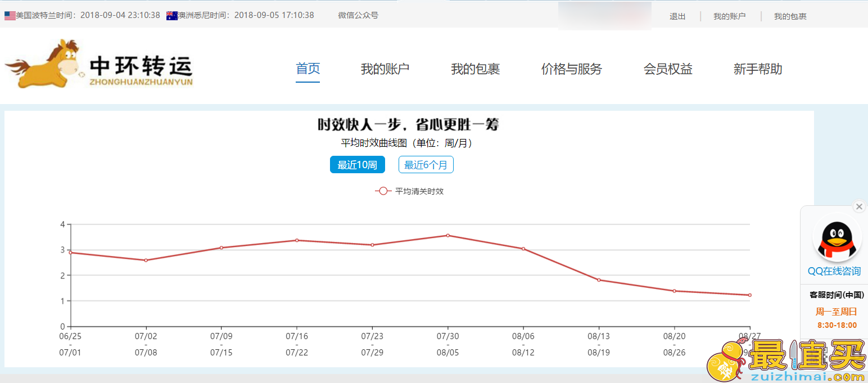868x383 pixels.
Task: Open 新手帮助 menu item
Action: [758, 69]
